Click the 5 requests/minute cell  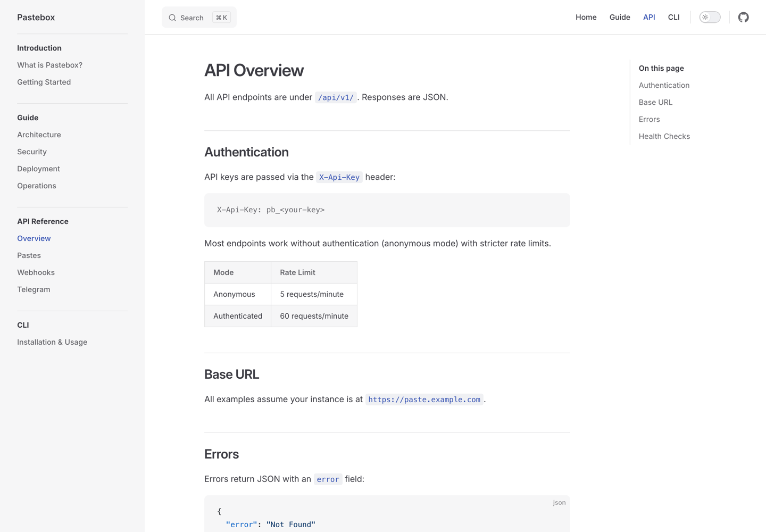[x=314, y=294]
